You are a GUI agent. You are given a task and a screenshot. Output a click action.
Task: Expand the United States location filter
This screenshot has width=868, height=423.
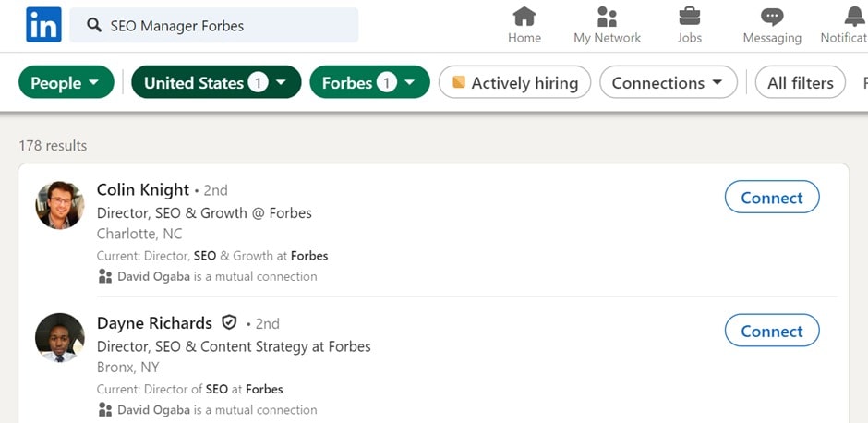216,82
